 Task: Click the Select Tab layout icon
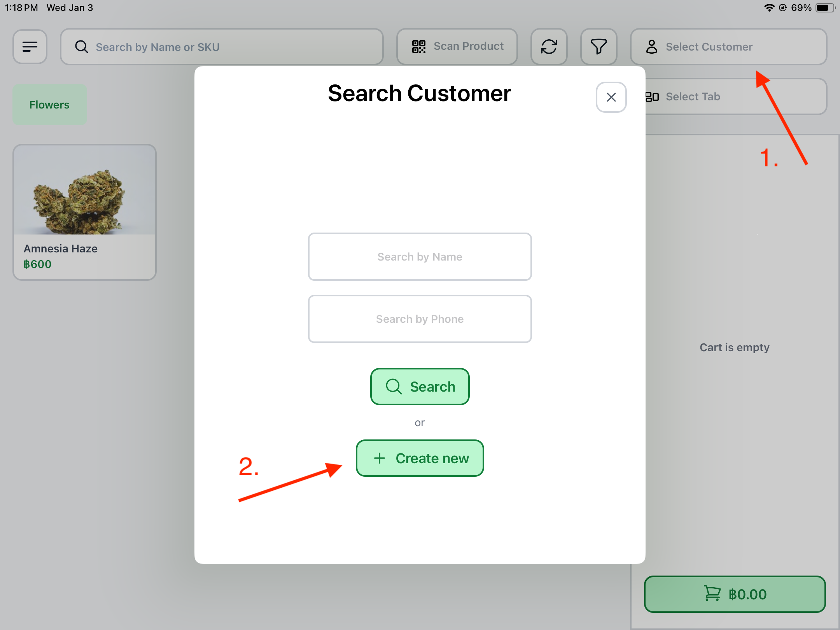coord(652,97)
